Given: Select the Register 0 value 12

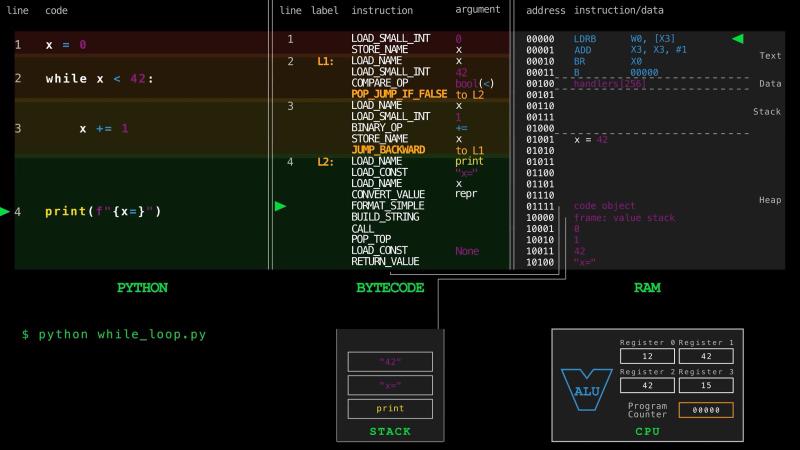Looking at the screenshot, I should pyautogui.click(x=647, y=356).
